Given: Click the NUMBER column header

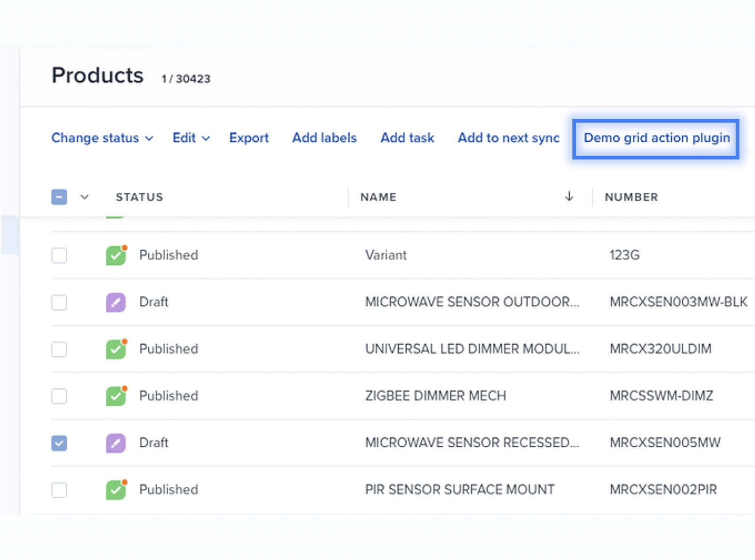Looking at the screenshot, I should (x=631, y=197).
